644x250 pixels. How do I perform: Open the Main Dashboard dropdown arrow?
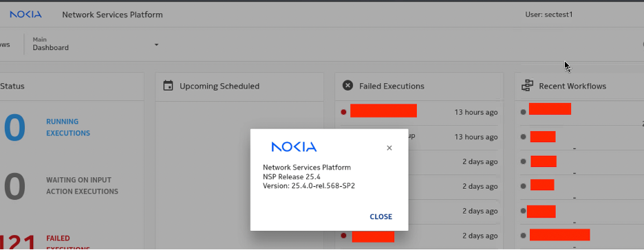pyautogui.click(x=156, y=44)
